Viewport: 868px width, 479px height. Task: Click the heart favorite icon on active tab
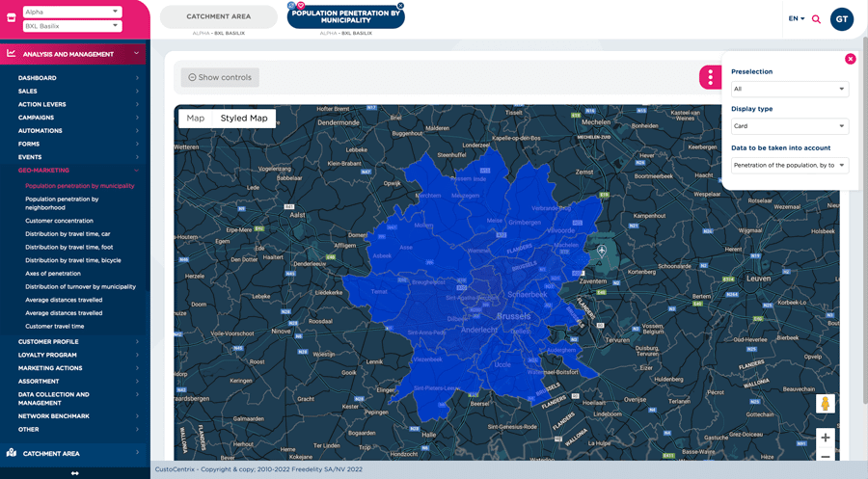click(301, 6)
